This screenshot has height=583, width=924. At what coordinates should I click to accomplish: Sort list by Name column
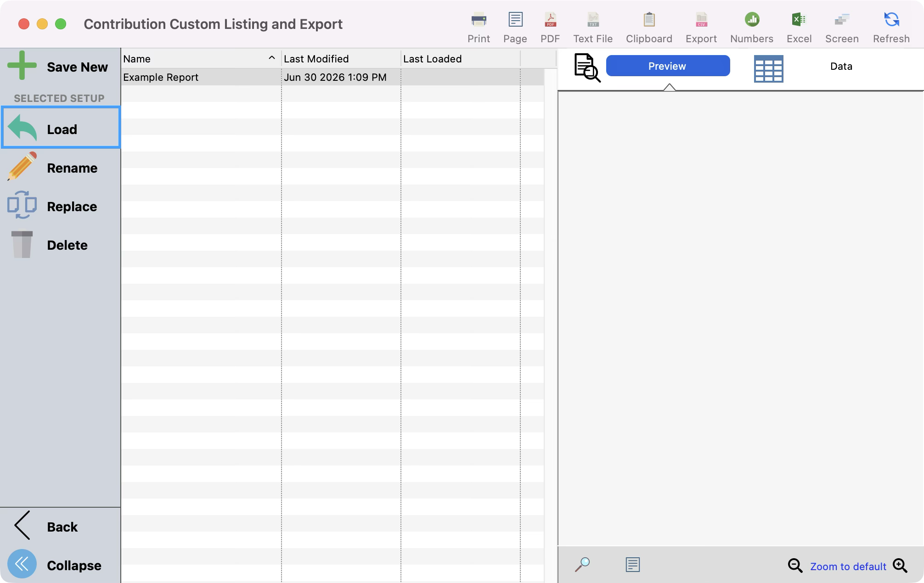(x=201, y=59)
